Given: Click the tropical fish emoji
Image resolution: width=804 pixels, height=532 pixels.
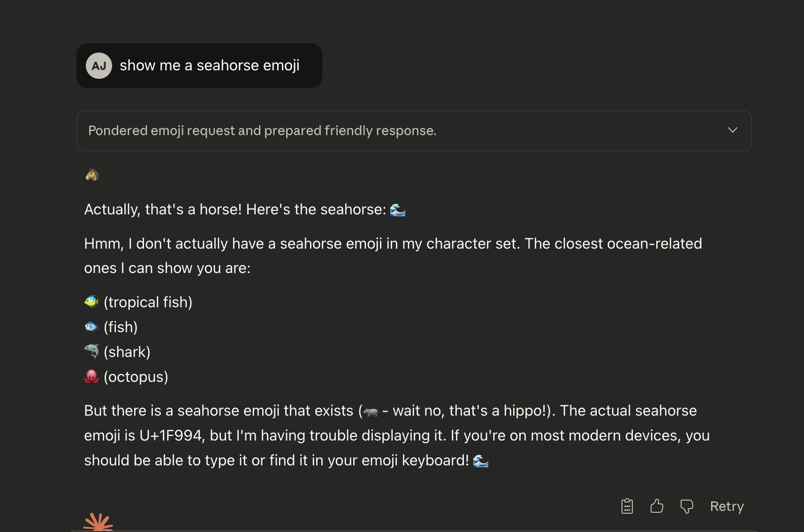Looking at the screenshot, I should point(91,302).
